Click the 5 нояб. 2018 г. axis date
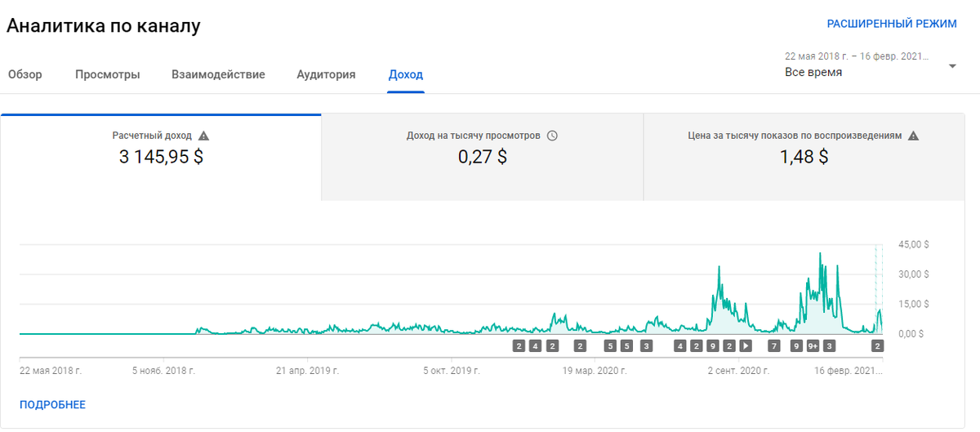Image resolution: width=980 pixels, height=432 pixels. 163,370
